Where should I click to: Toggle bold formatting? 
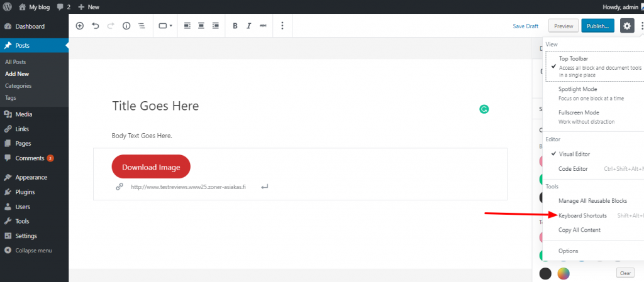235,26
